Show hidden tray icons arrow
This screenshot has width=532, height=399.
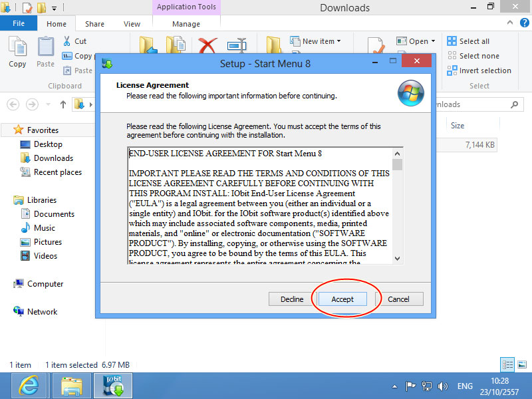[x=394, y=386]
